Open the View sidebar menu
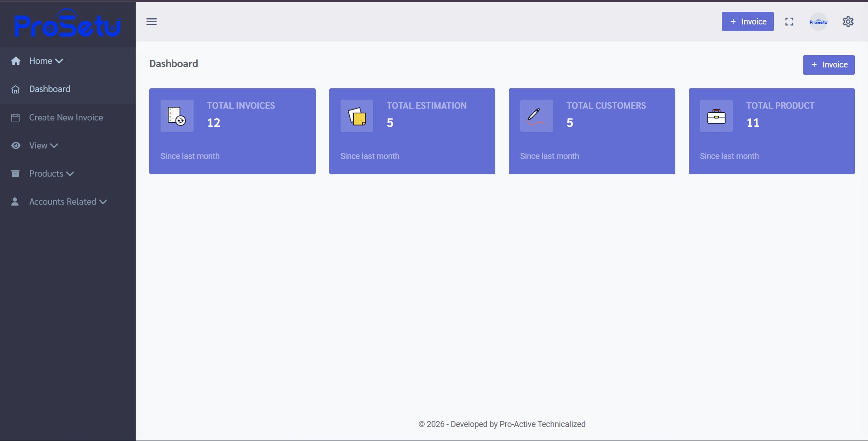The width and height of the screenshot is (868, 441). [x=68, y=146]
